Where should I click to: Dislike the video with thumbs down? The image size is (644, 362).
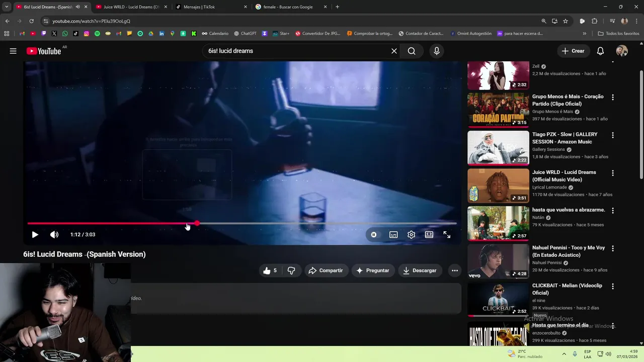point(291,270)
